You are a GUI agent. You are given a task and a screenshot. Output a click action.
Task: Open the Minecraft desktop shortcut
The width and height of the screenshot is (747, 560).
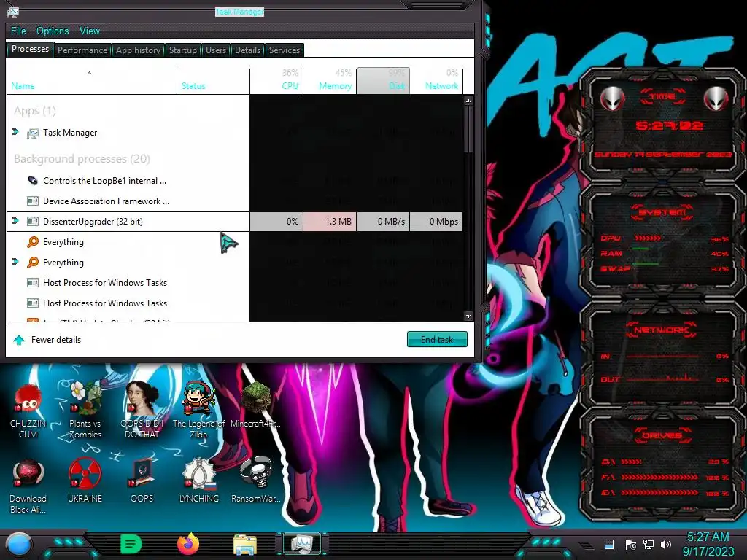click(x=256, y=405)
